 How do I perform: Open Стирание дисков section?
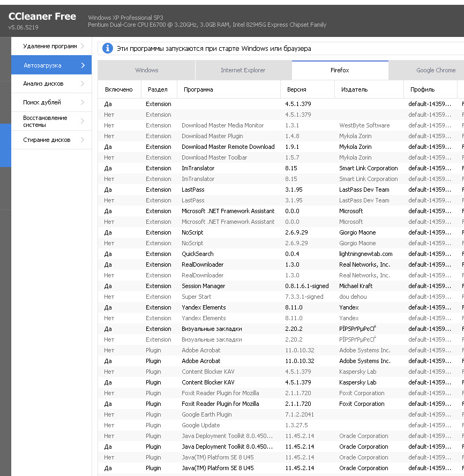(47, 140)
